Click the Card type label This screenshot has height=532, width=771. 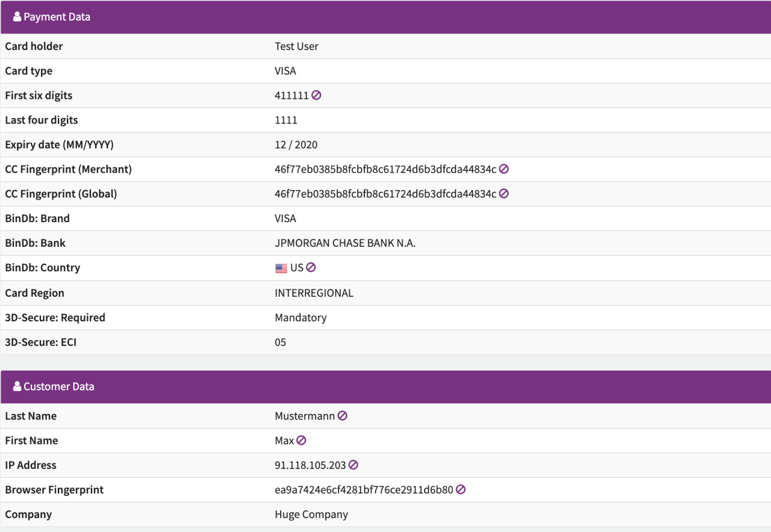[x=29, y=71]
